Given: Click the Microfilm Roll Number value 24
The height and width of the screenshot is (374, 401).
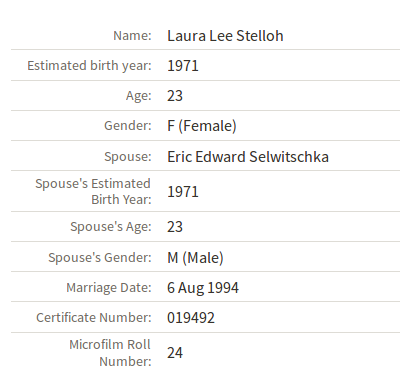Looking at the screenshot, I should point(175,353).
